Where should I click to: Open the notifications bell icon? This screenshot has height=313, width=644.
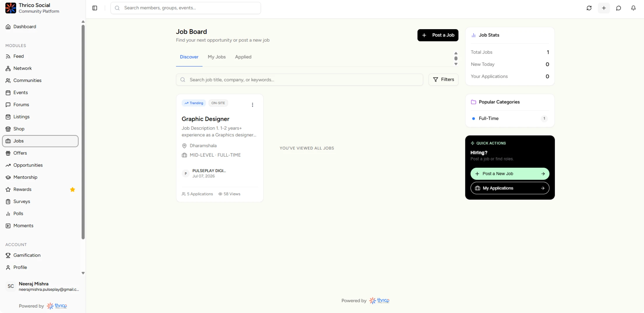point(633,8)
